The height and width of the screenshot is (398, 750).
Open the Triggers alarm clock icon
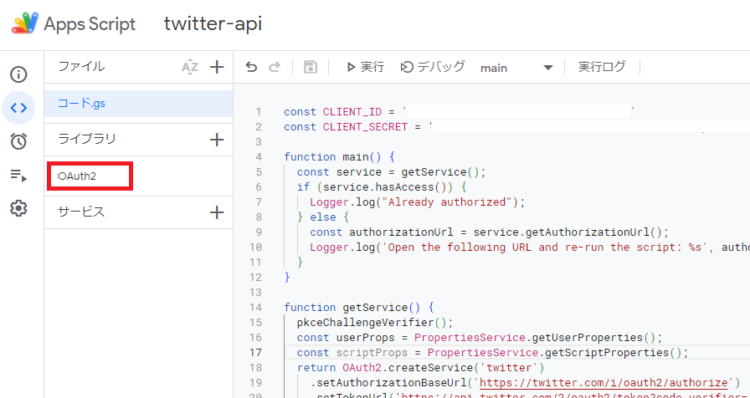tap(19, 141)
